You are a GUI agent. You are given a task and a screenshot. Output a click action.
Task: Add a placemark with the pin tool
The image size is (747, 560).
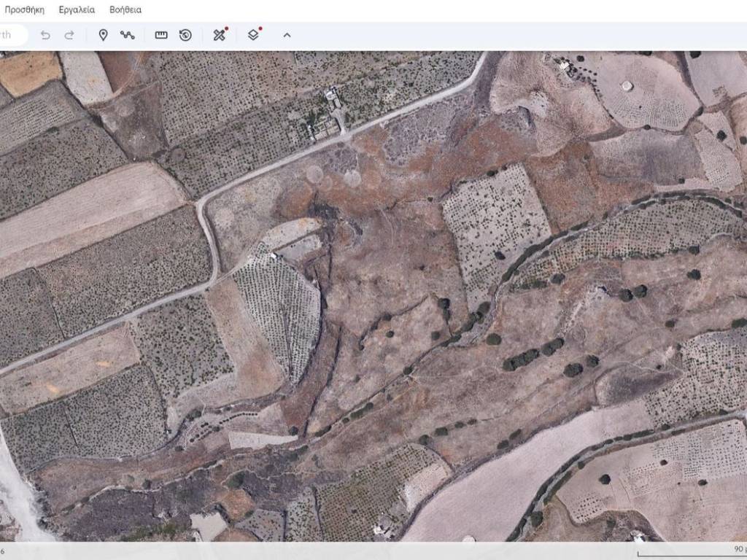tap(103, 35)
